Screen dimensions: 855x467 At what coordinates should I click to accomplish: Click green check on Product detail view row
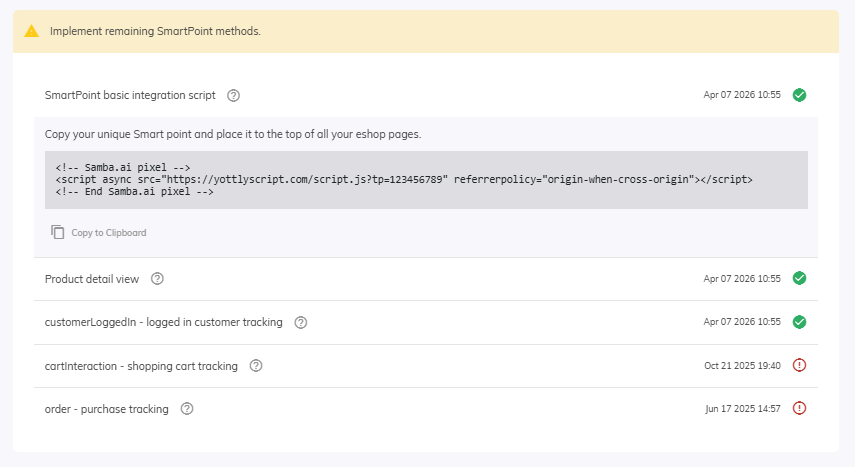(799, 278)
